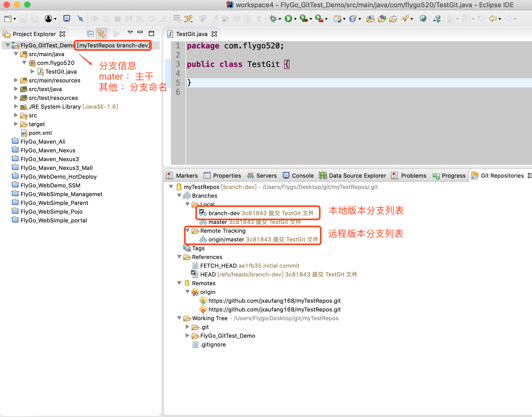
Task: Switch to the Console tab
Action: pos(302,176)
